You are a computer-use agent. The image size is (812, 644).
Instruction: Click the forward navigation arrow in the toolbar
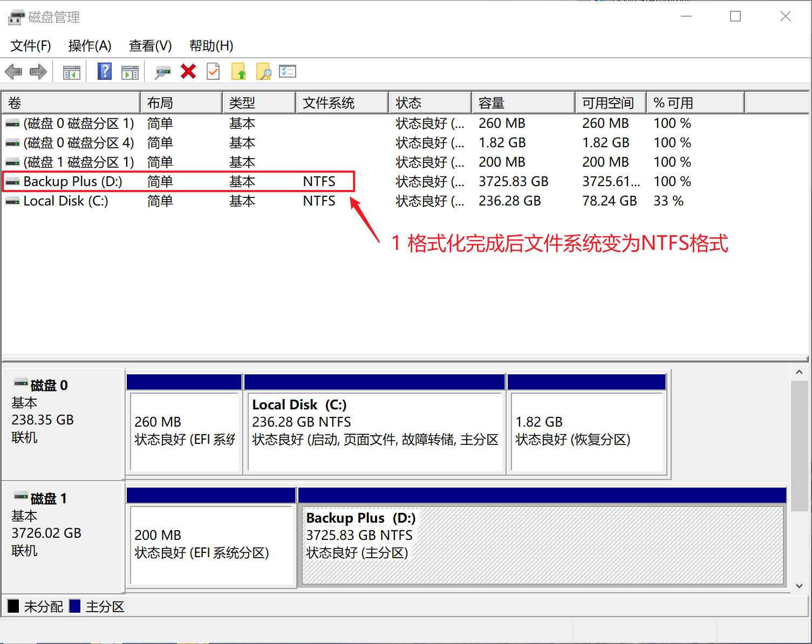coord(38,71)
